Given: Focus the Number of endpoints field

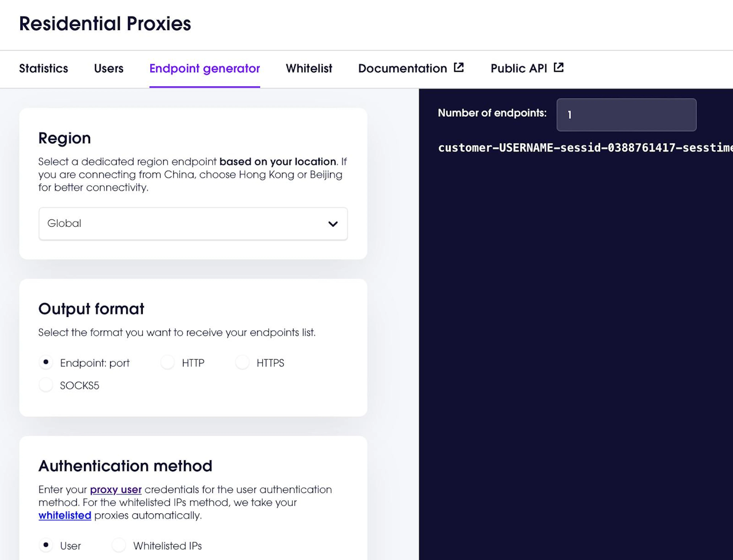Looking at the screenshot, I should coord(626,115).
